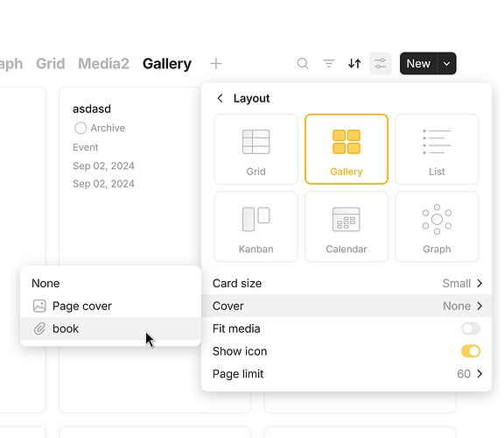
Task: Click the view settings sliders icon
Action: click(x=381, y=63)
